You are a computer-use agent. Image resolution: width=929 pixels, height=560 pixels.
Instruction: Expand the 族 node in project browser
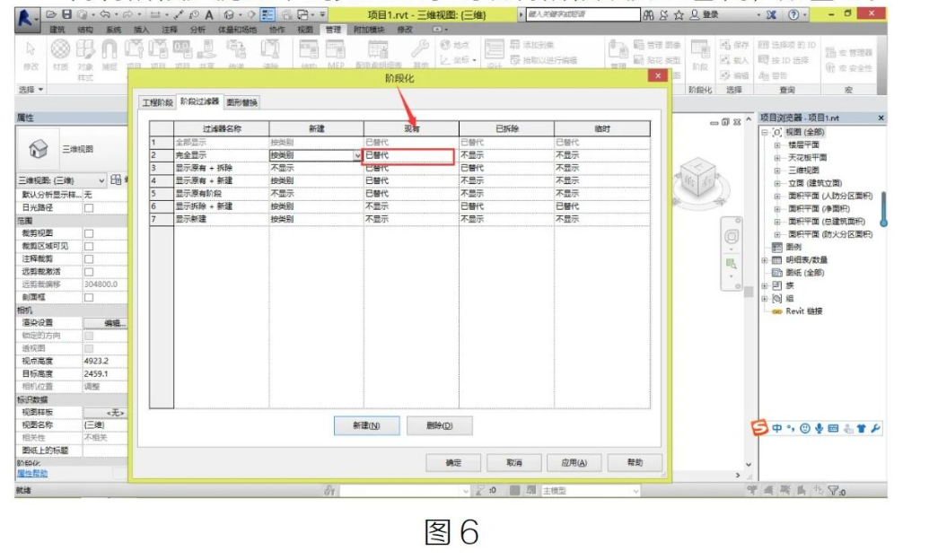(x=764, y=285)
